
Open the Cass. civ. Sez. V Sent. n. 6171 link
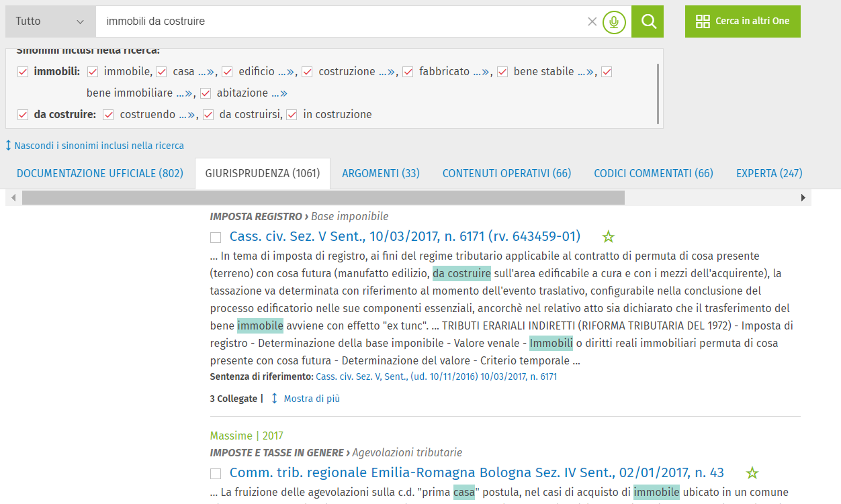(404, 236)
